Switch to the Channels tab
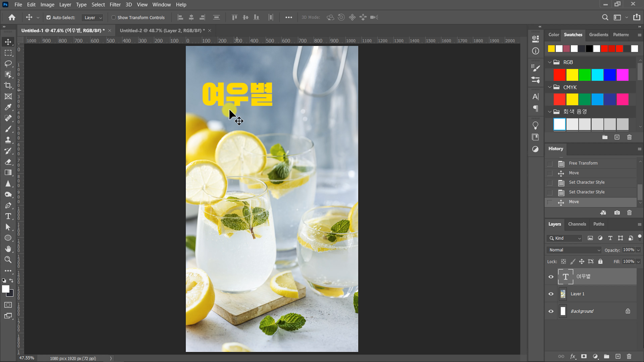Screen dimensions: 644x362 [577, 224]
